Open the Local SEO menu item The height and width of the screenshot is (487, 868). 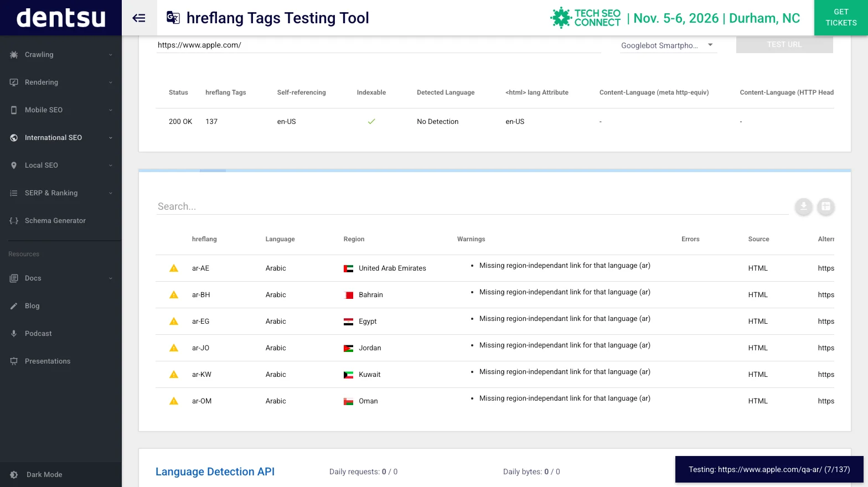pos(61,165)
